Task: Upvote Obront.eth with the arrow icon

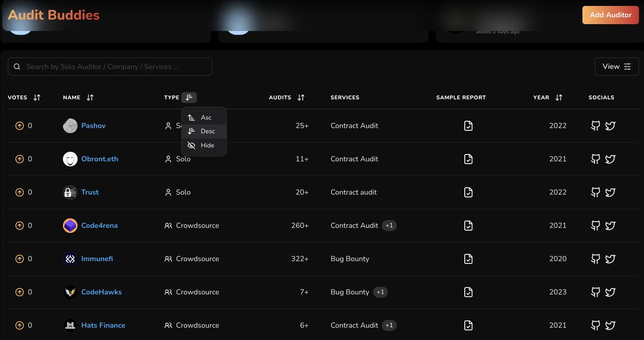Action: pyautogui.click(x=19, y=159)
